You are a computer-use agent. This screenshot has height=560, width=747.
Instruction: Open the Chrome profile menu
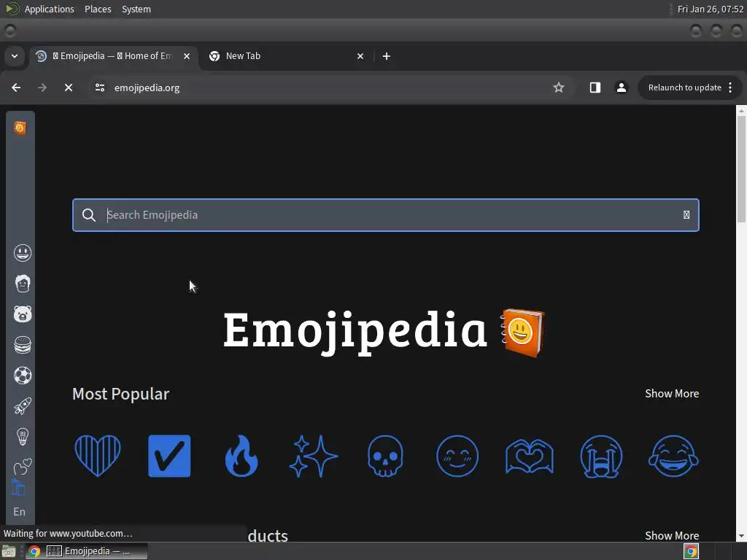point(622,87)
